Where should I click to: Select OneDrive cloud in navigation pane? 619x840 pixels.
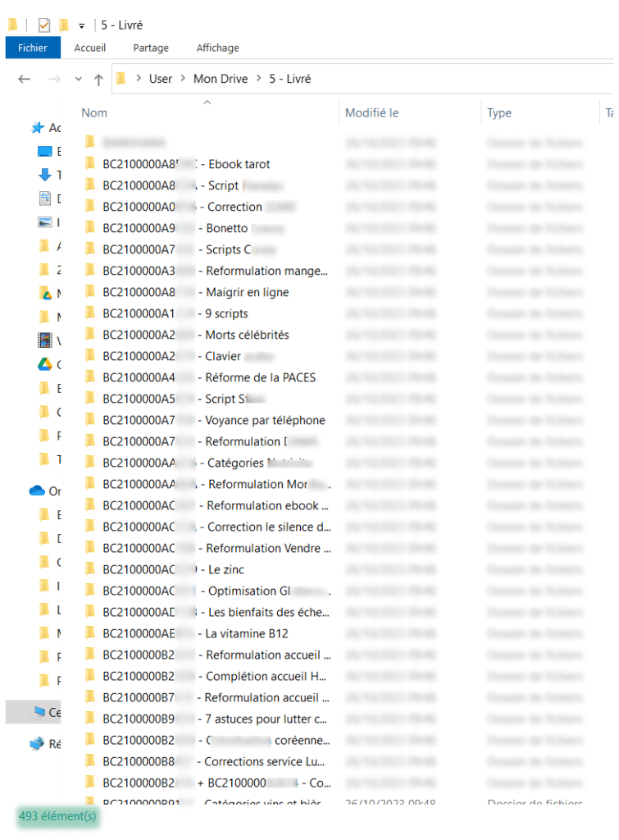37,491
